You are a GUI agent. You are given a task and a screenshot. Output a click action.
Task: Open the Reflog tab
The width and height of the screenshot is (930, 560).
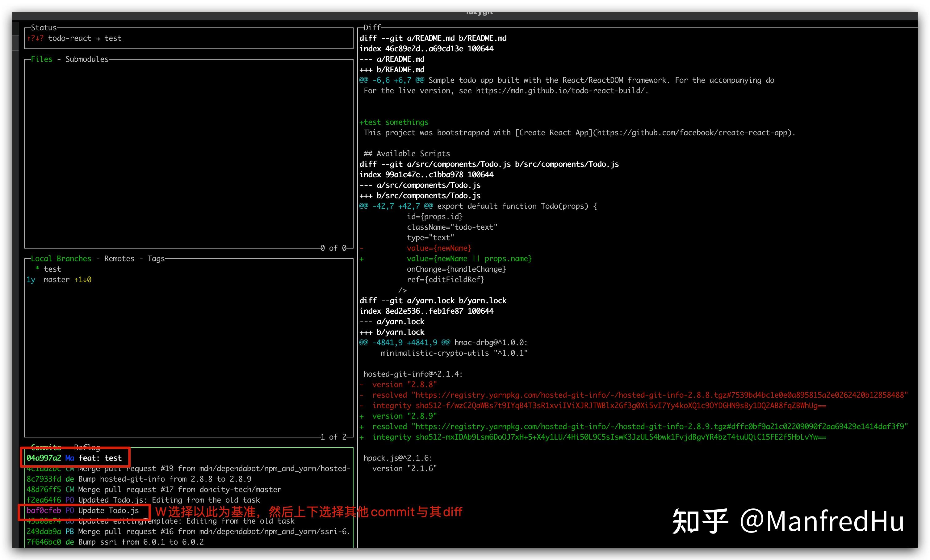(87, 447)
